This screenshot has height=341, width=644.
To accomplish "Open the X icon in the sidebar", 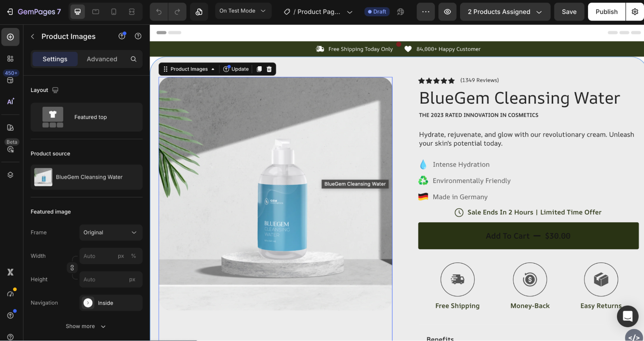I will click(x=10, y=272).
